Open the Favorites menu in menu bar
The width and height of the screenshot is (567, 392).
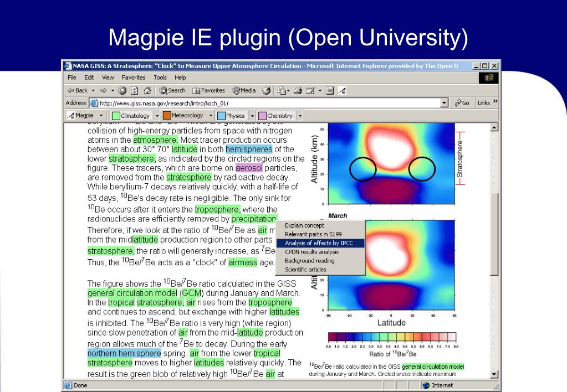[x=133, y=78]
